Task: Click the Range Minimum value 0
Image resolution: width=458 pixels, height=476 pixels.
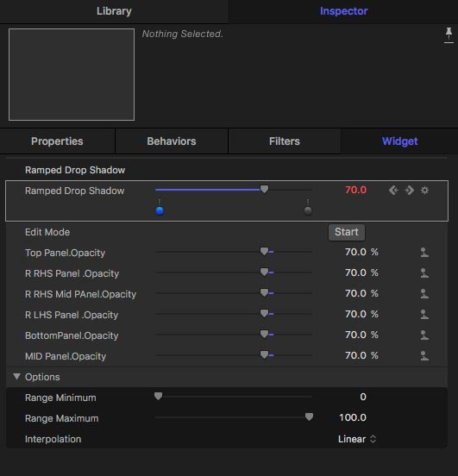Action: (x=363, y=397)
